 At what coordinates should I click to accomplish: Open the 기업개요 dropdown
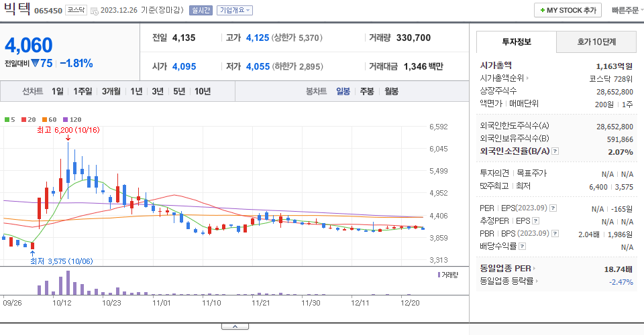(x=235, y=10)
